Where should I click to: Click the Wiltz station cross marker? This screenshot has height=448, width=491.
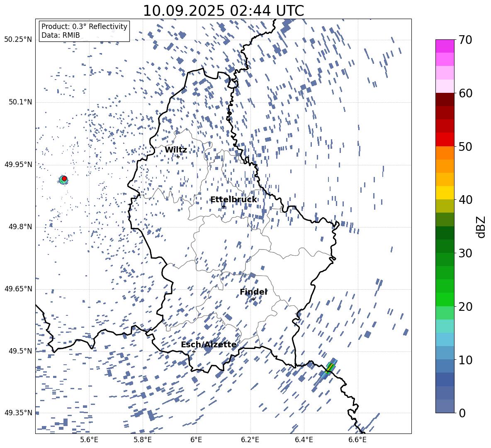[x=178, y=157]
